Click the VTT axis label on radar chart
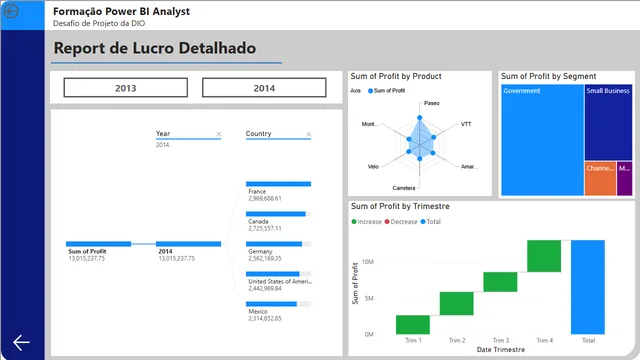The image size is (640, 360). click(x=466, y=124)
